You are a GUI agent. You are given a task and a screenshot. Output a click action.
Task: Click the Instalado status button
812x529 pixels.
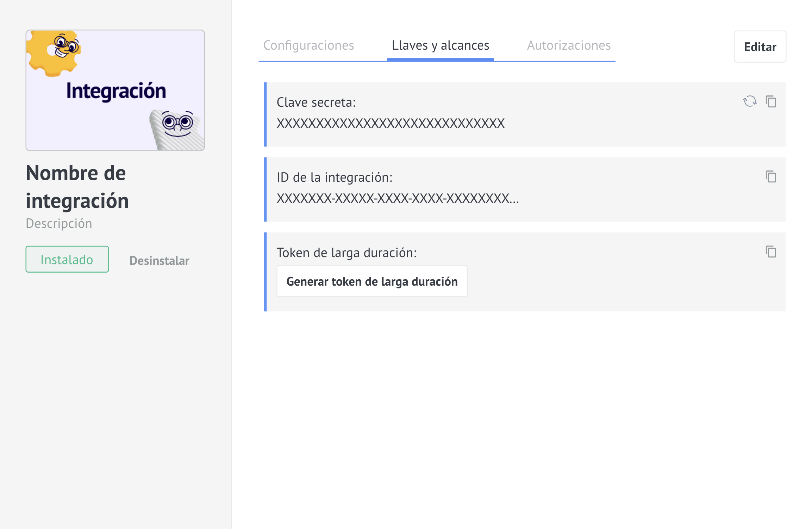(x=67, y=260)
